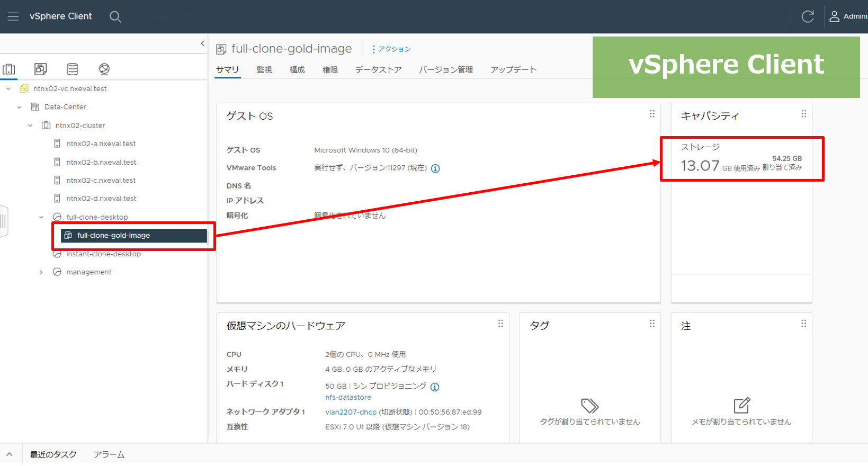Open the nfs-datastore link

(x=348, y=398)
